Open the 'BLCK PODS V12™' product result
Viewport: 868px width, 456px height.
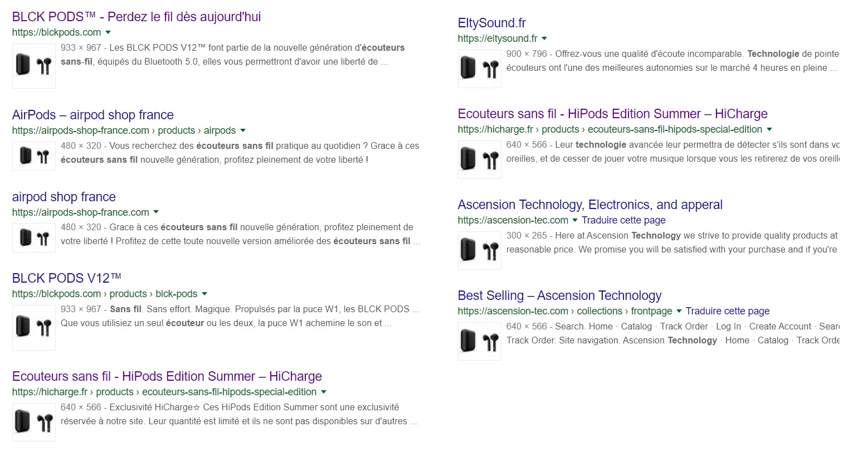click(67, 278)
